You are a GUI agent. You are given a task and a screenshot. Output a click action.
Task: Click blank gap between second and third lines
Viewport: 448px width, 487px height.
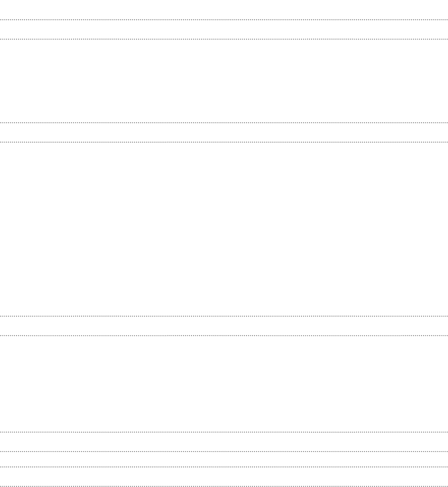[224, 81]
